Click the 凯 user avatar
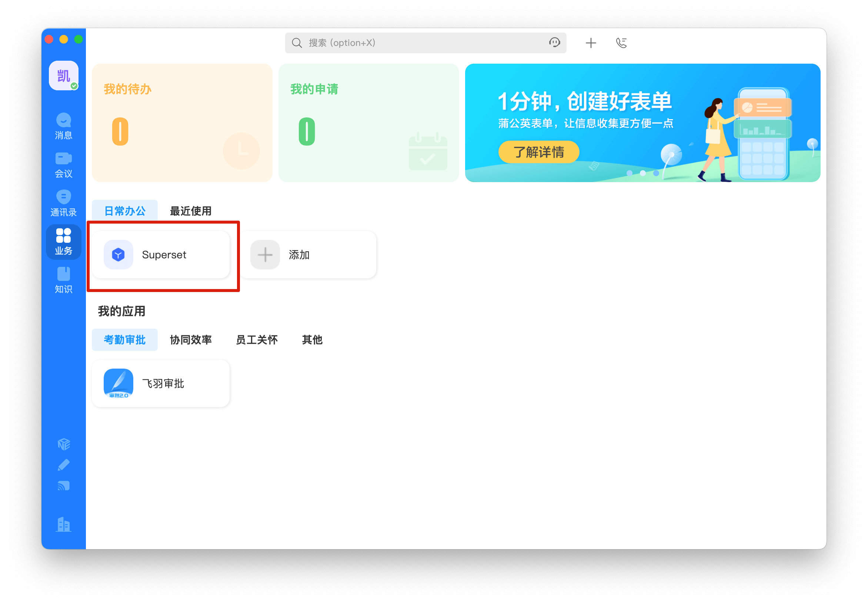The width and height of the screenshot is (868, 604). point(64,75)
